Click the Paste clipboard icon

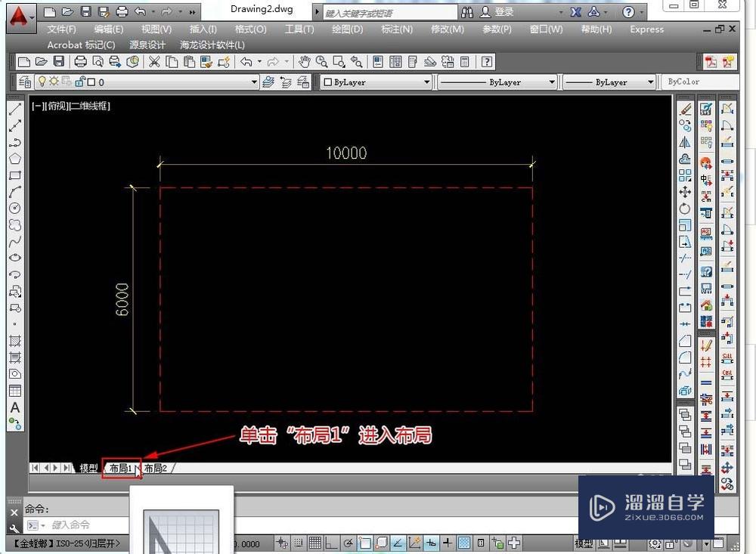[190, 62]
